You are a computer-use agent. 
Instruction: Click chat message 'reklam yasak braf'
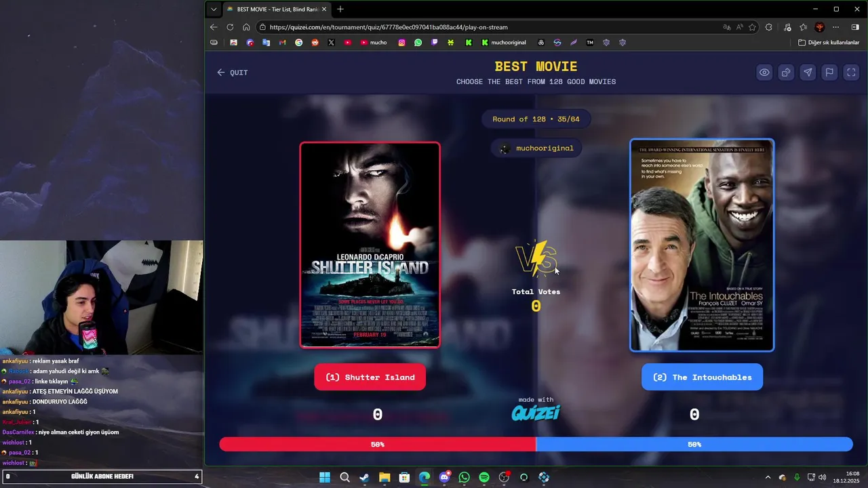[x=56, y=361]
